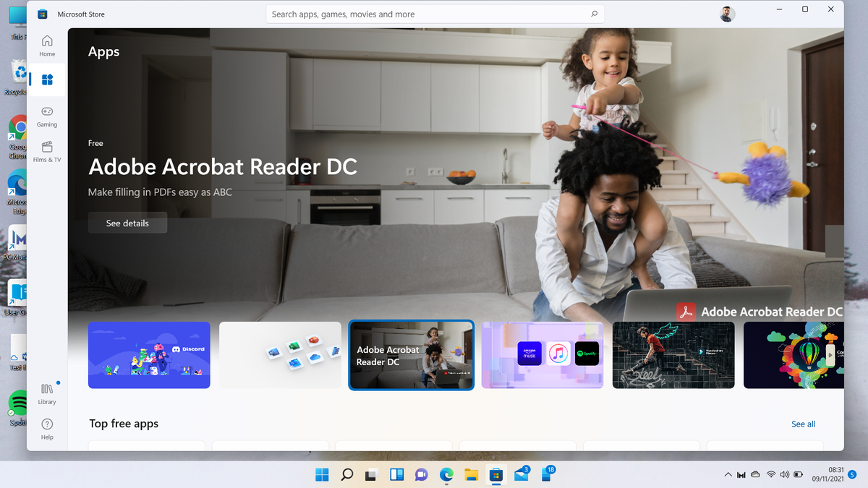868x488 pixels.
Task: Open File Explorer from the taskbar
Action: click(472, 475)
